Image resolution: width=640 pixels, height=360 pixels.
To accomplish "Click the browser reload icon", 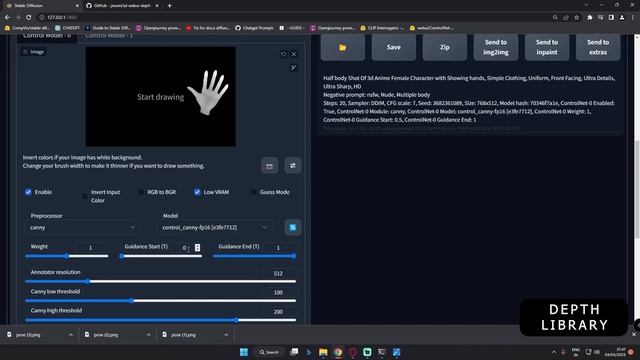I will pos(29,18).
